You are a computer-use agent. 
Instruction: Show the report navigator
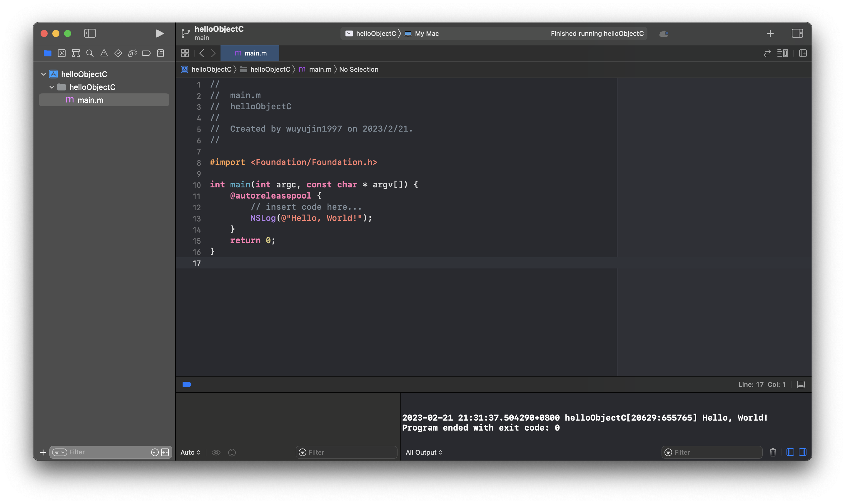161,53
